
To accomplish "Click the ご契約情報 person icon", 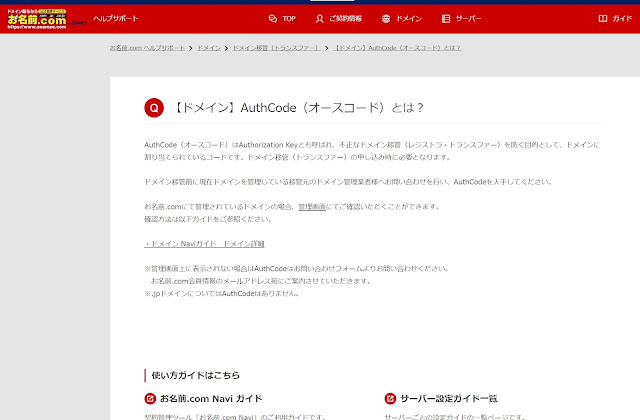I will click(320, 18).
